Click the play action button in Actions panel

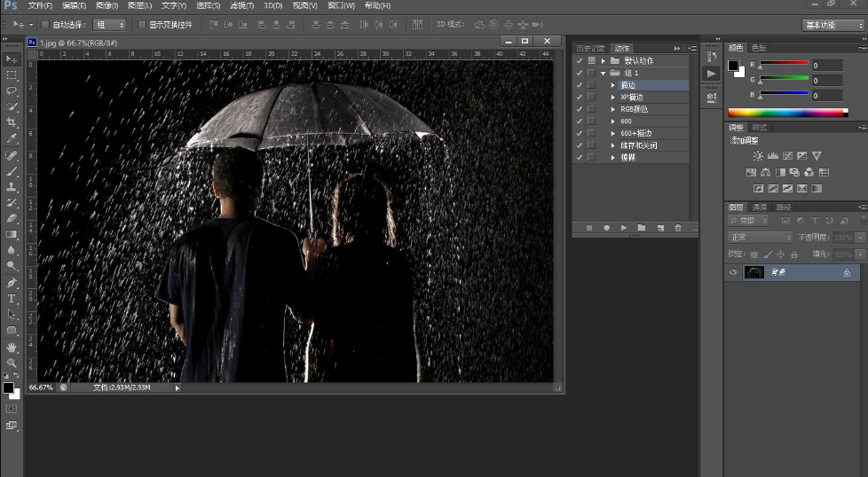coord(624,228)
